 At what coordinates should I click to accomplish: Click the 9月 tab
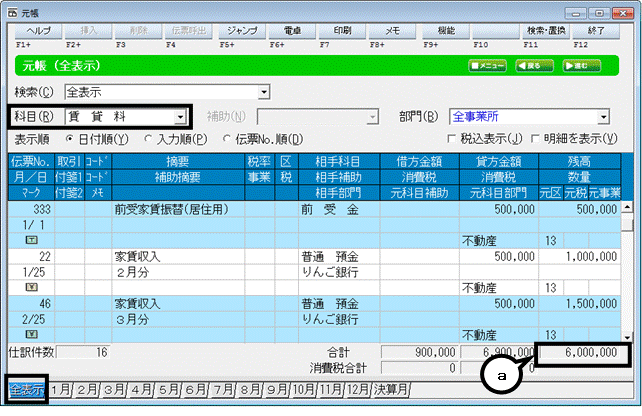[x=276, y=389]
